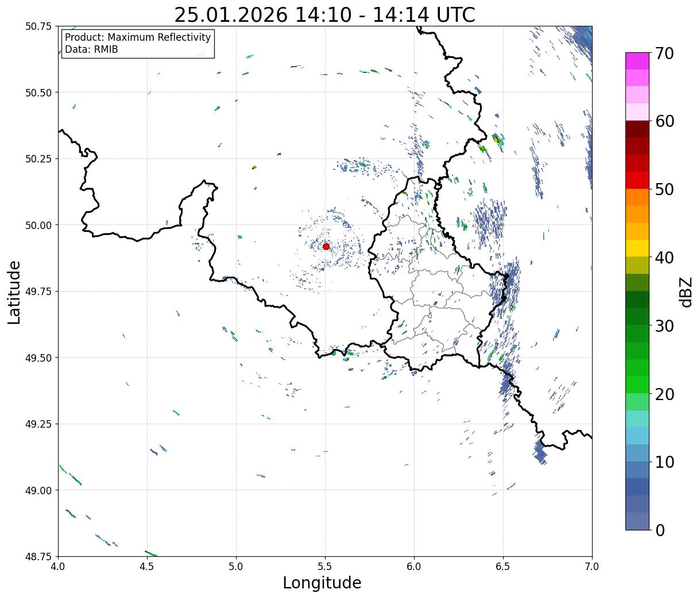
Task: Click the longitude tick label 4.0
Action: click(x=57, y=567)
